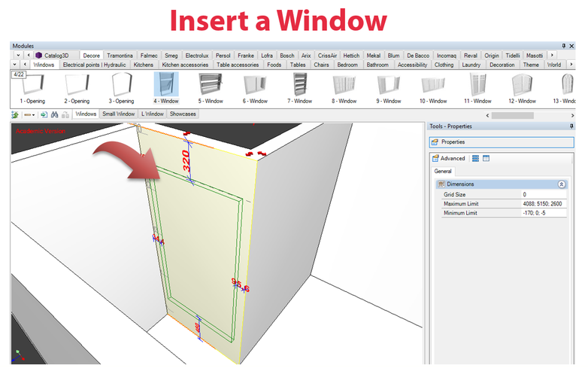Open the Tramontina catalog tab
Viewport: 588px width, 368px height.
click(x=120, y=55)
